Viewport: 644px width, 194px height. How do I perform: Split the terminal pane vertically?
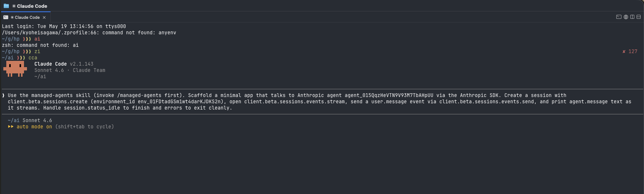[x=632, y=17]
